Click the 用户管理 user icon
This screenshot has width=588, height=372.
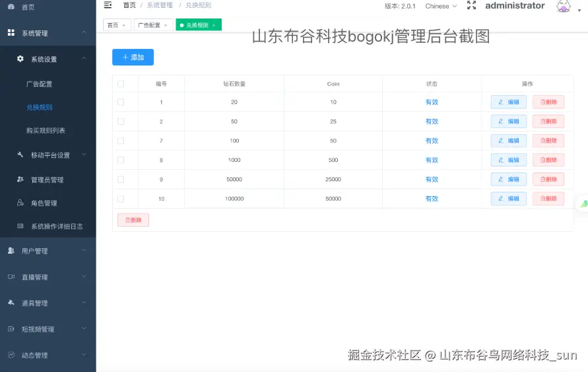coord(11,250)
